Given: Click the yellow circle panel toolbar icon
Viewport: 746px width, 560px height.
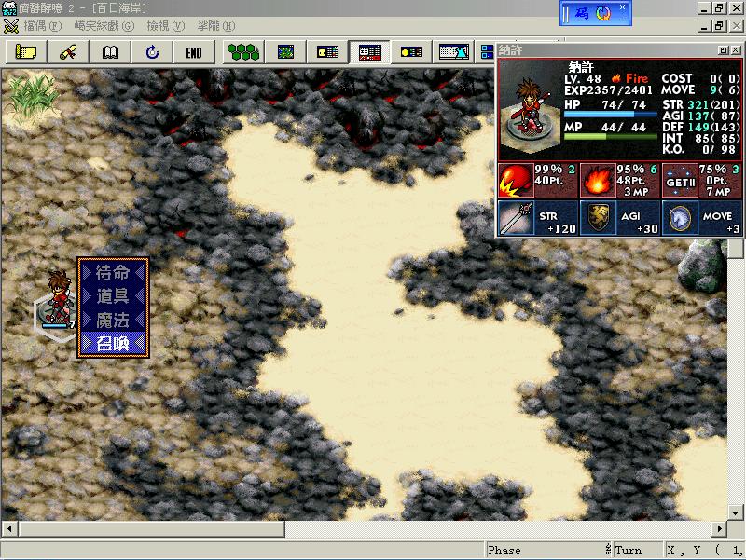Looking at the screenshot, I should [411, 52].
